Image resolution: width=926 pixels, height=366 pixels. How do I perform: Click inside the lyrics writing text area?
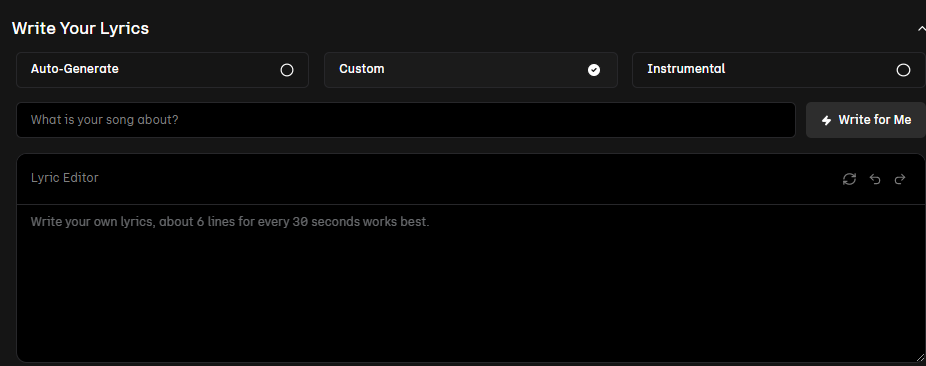pyautogui.click(x=471, y=283)
